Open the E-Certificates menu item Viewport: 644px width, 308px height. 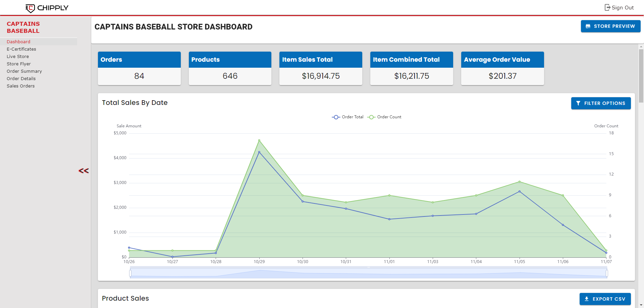(x=21, y=49)
